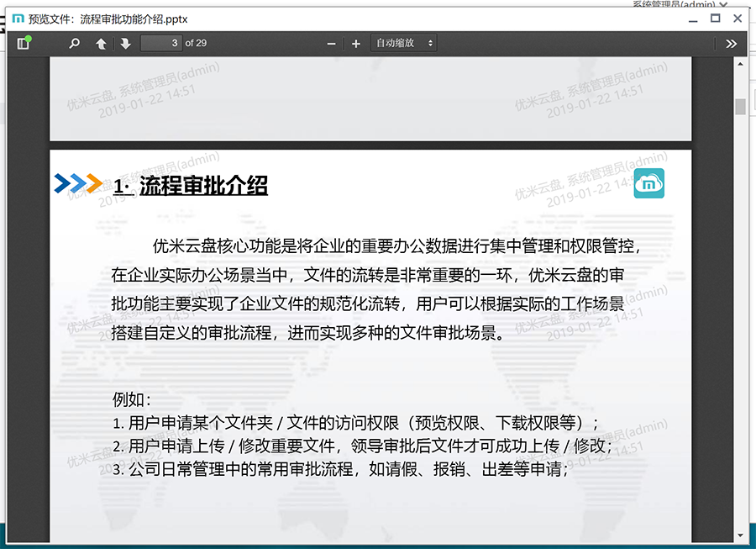Minimize the preview window
This screenshot has width=756, height=549.
pyautogui.click(x=693, y=18)
